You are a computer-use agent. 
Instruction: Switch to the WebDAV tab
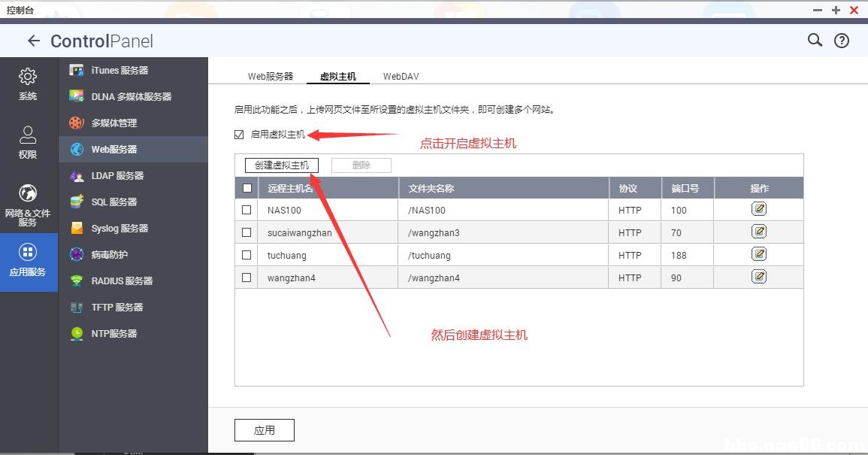(401, 77)
